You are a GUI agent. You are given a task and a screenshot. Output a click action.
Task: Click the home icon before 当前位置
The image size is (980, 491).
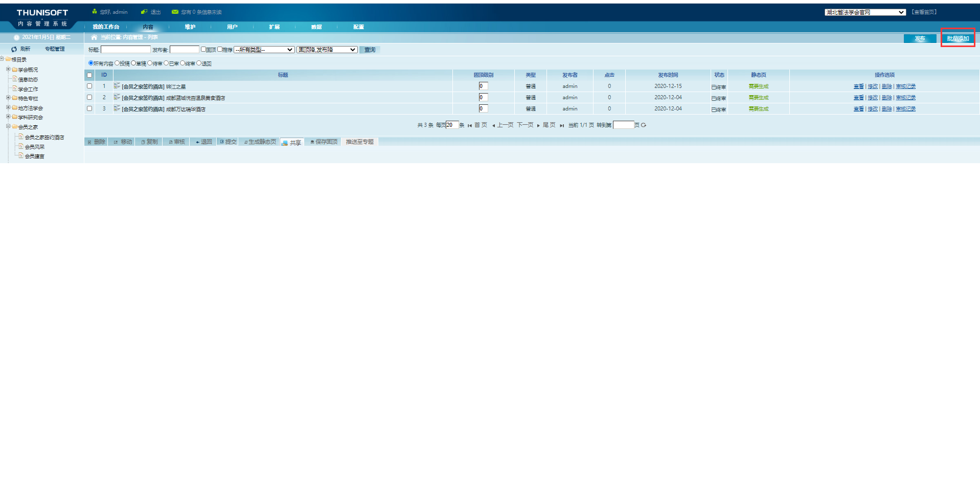[94, 37]
